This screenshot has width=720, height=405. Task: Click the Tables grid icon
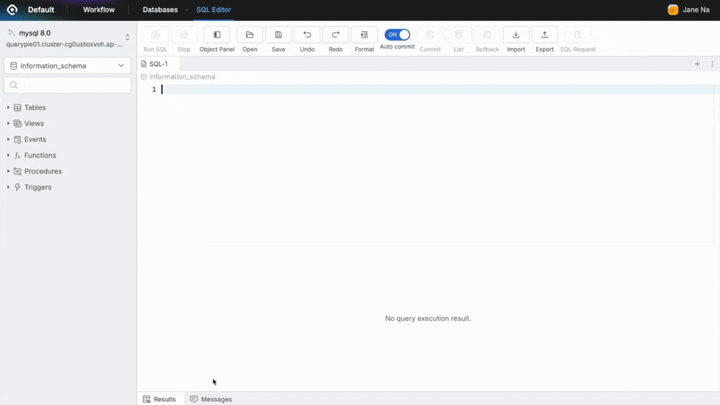point(17,107)
